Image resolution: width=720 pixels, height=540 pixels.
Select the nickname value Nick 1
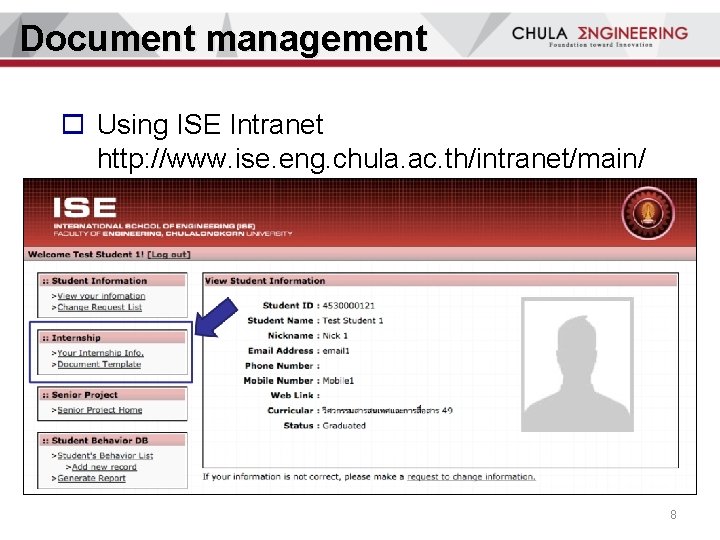click(335, 336)
